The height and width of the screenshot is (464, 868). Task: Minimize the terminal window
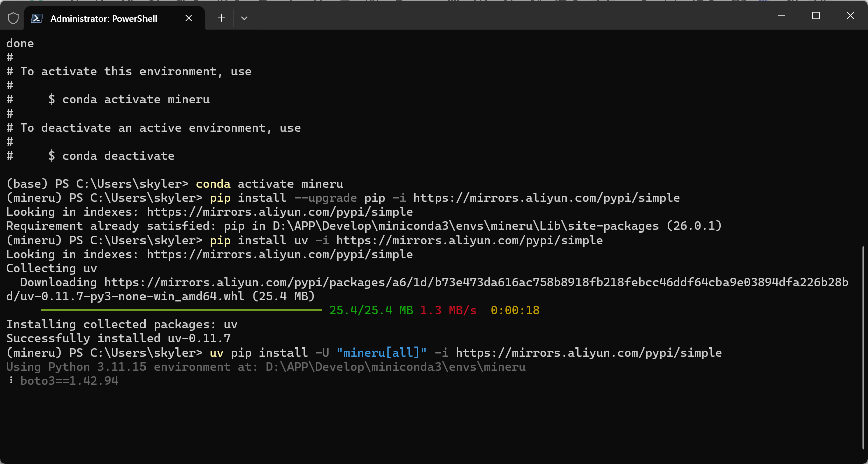pos(781,16)
